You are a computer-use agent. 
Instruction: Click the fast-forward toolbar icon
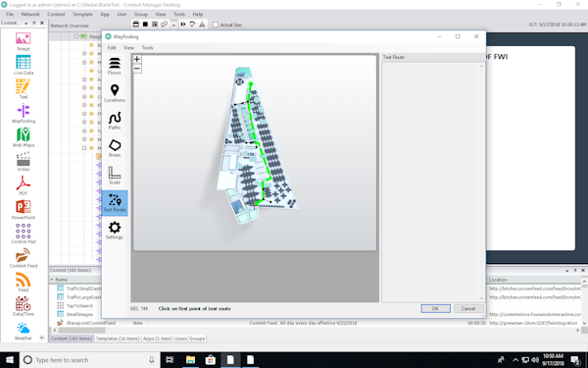(x=183, y=25)
